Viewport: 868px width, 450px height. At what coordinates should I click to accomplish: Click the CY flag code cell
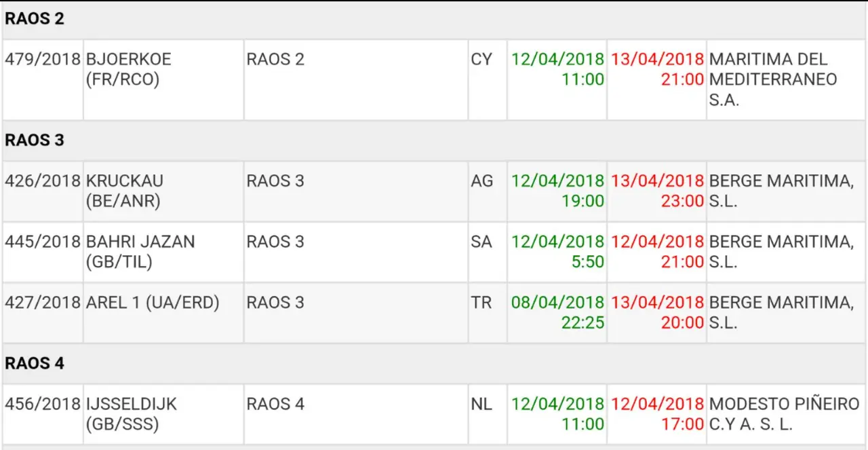click(481, 60)
